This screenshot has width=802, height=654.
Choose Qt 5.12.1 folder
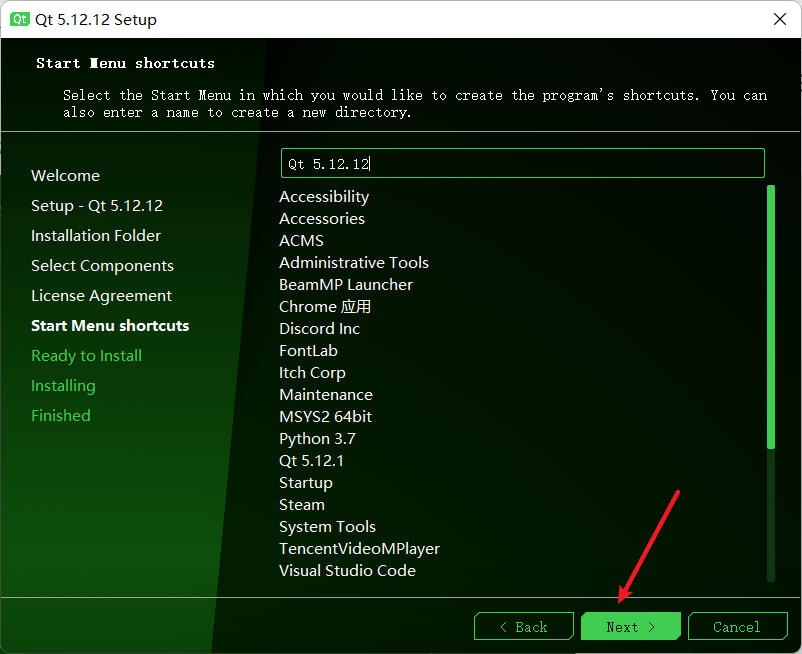point(311,461)
